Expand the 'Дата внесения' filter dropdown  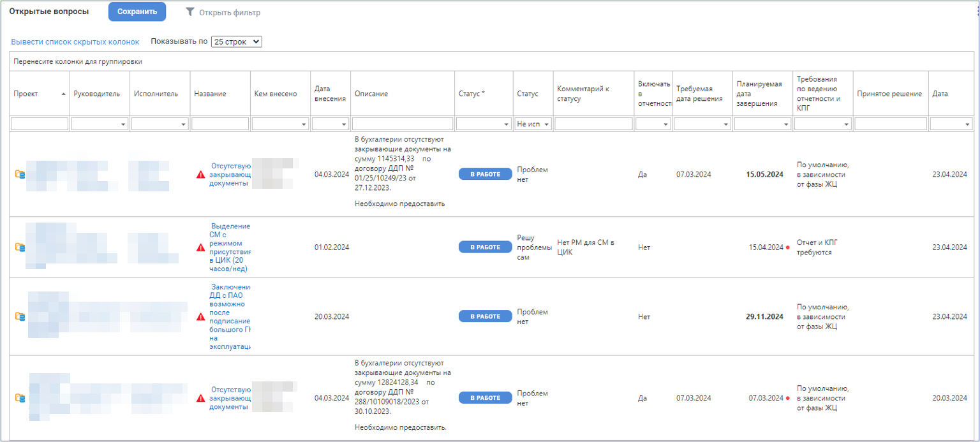tap(345, 124)
